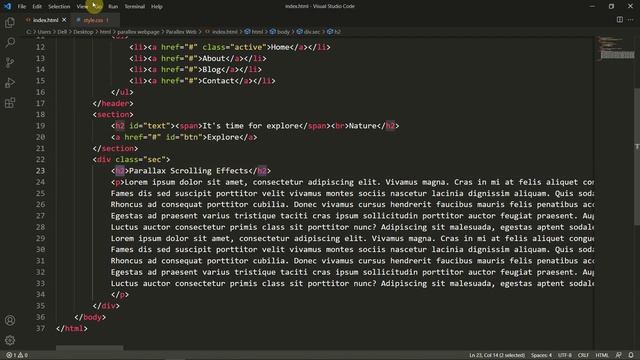This screenshot has width=640, height=360.
Task: Open the Extensions view
Action: click(x=10, y=103)
